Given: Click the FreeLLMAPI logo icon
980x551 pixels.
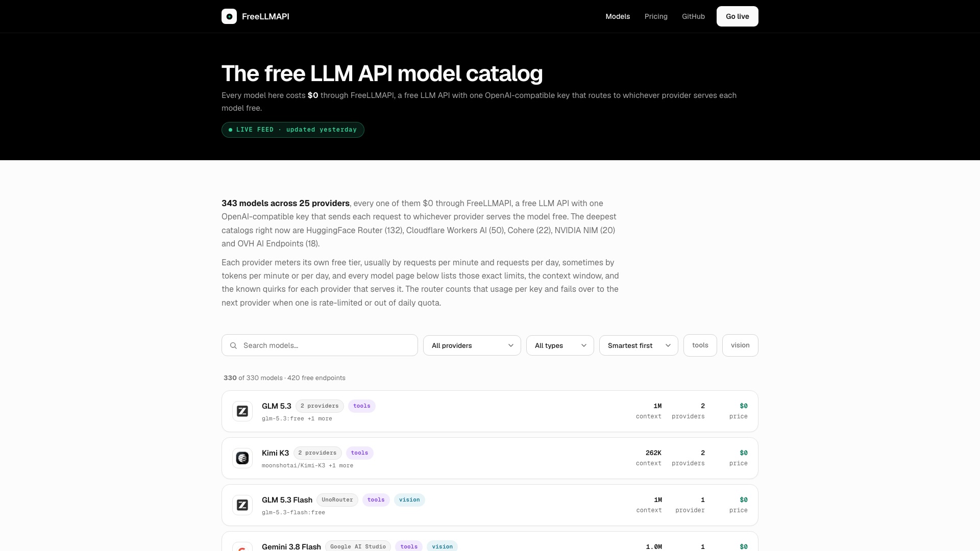Looking at the screenshot, I should (x=229, y=16).
